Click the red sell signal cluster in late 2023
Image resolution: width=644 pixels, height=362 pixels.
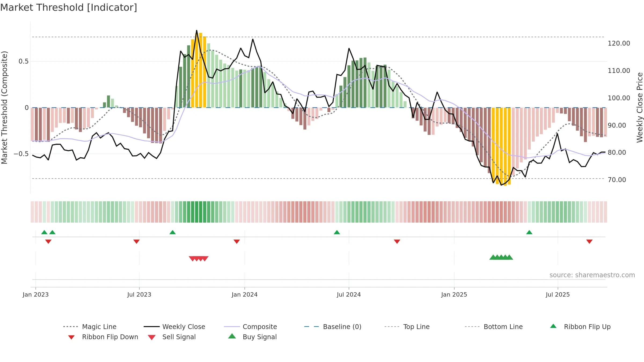199,259
